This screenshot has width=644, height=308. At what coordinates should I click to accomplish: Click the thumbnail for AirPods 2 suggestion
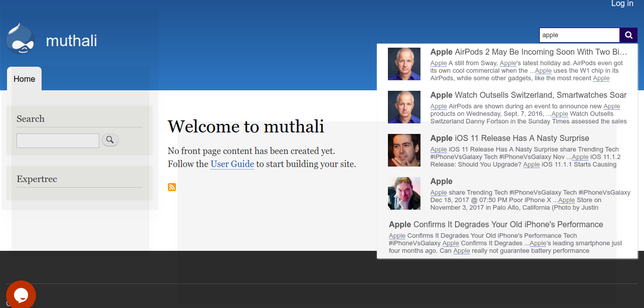[x=404, y=64]
